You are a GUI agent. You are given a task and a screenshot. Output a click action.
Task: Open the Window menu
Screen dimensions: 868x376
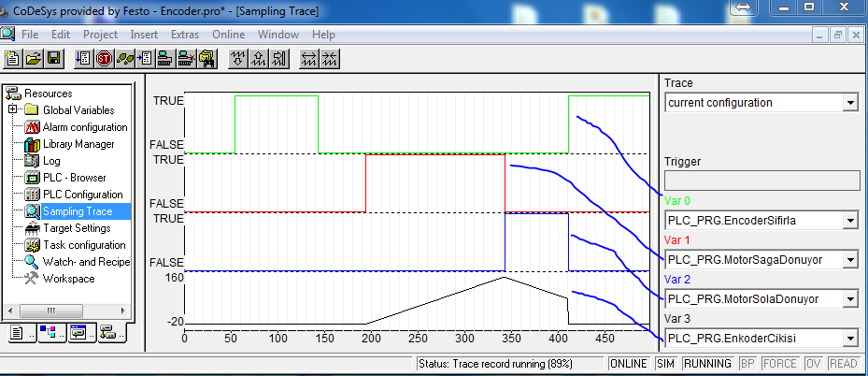(278, 35)
